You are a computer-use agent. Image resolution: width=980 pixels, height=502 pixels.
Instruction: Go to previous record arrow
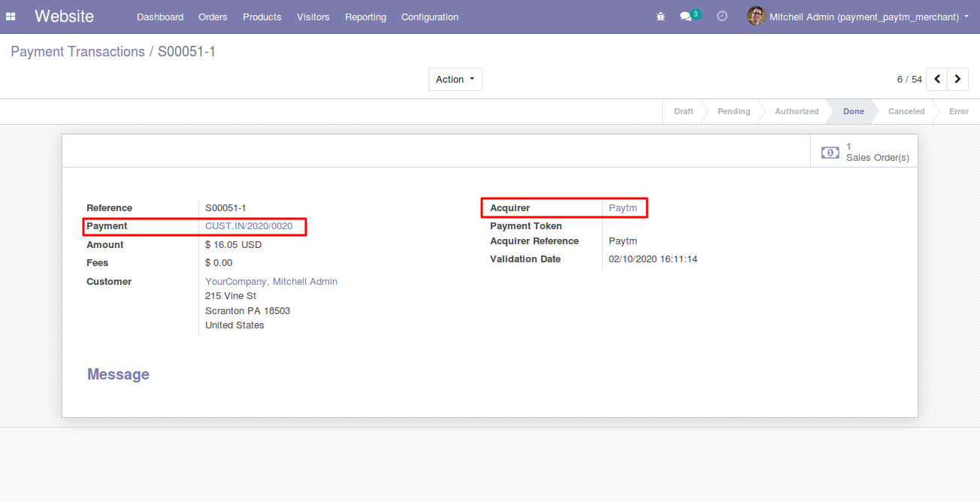[x=936, y=79]
